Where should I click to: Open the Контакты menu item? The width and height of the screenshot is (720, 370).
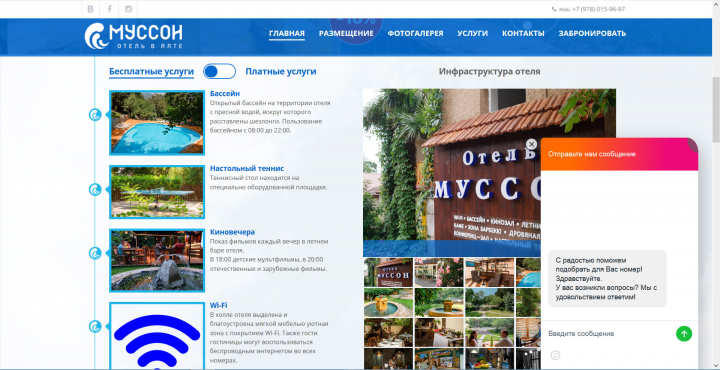tap(523, 33)
